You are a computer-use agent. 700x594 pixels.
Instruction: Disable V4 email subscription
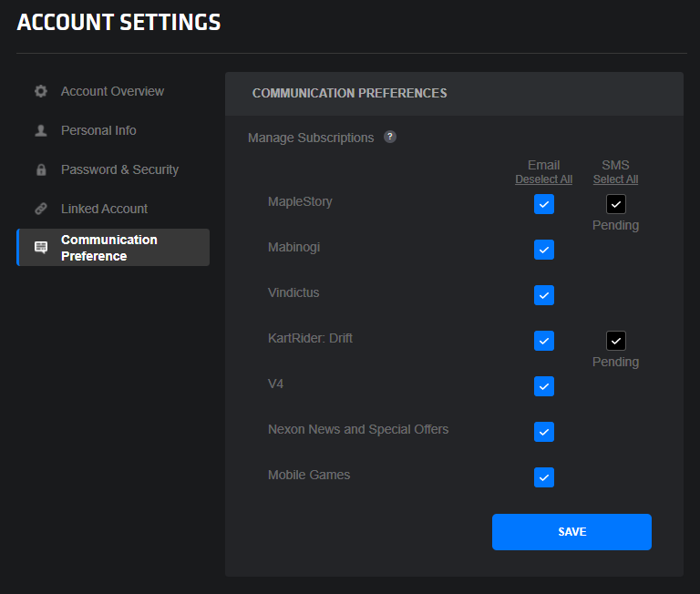(544, 386)
